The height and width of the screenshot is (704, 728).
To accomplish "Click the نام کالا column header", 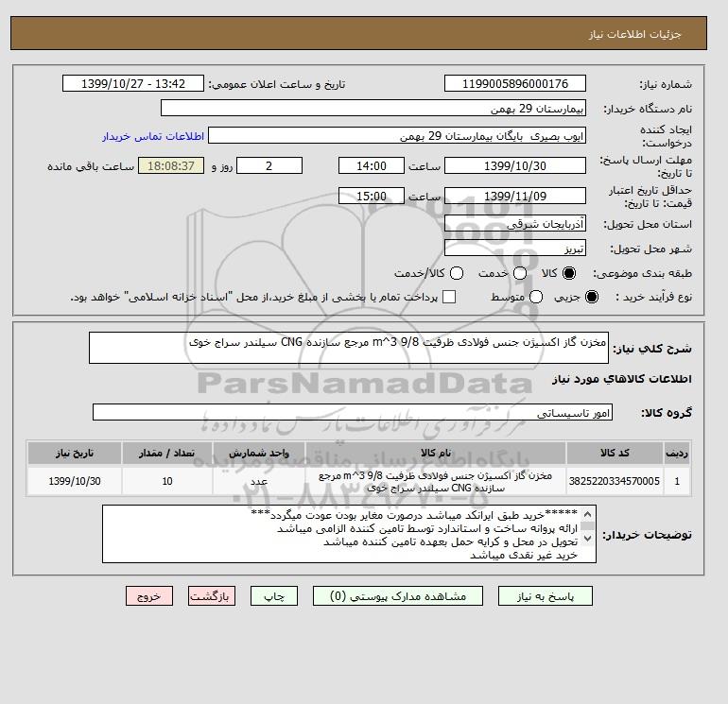I will [436, 453].
